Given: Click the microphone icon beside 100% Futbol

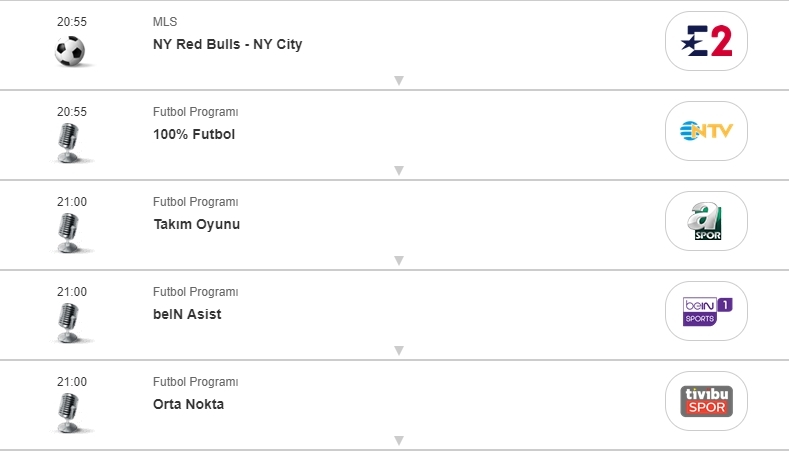Looking at the screenshot, I should point(68,142).
